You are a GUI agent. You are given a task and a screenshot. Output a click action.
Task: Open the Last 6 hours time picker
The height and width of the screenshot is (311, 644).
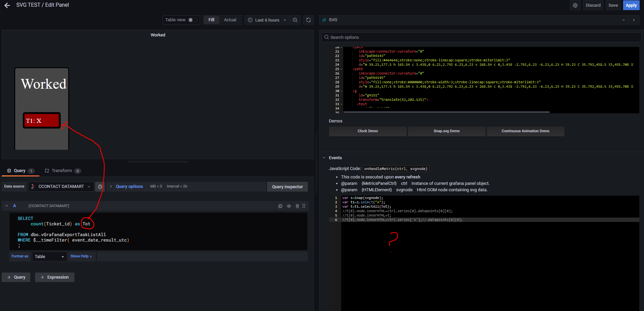pyautogui.click(x=267, y=20)
